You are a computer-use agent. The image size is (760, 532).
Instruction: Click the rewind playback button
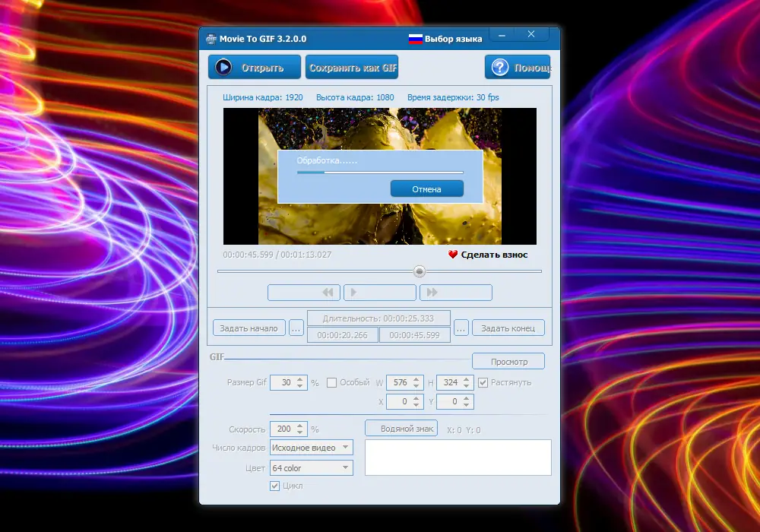coord(304,292)
